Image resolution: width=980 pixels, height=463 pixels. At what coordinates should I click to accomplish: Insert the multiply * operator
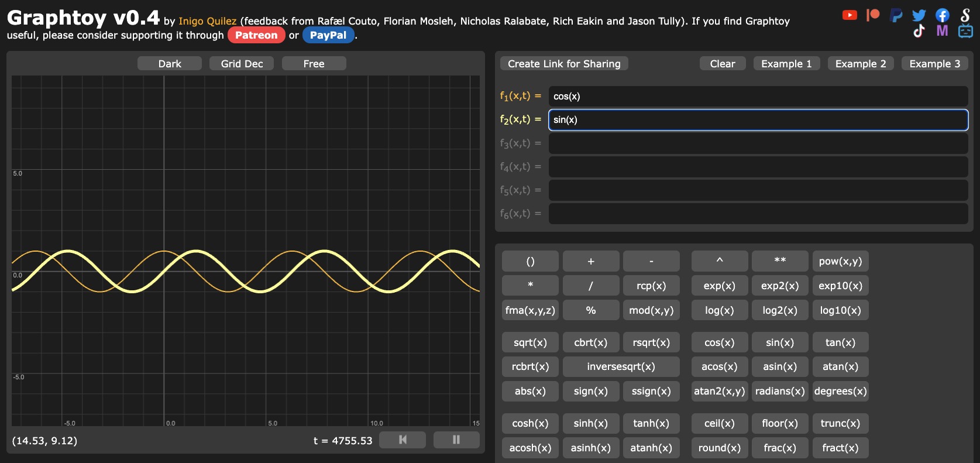(530, 286)
